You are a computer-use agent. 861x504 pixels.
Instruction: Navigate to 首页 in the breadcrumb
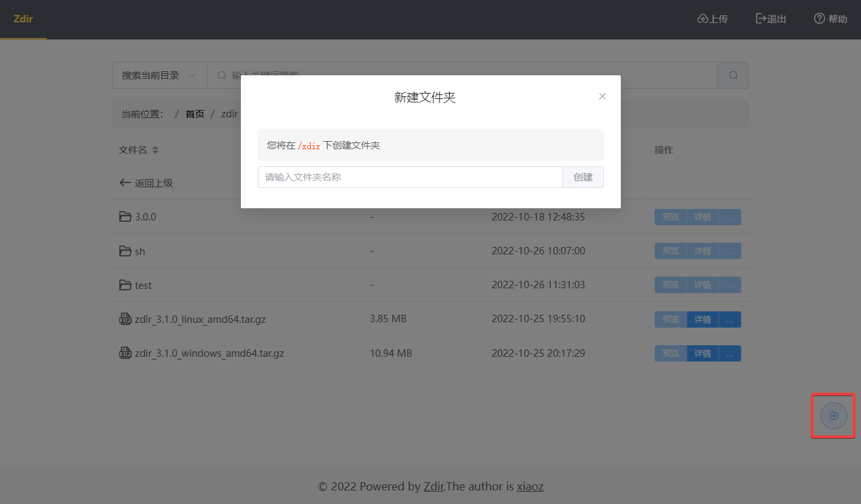(194, 113)
